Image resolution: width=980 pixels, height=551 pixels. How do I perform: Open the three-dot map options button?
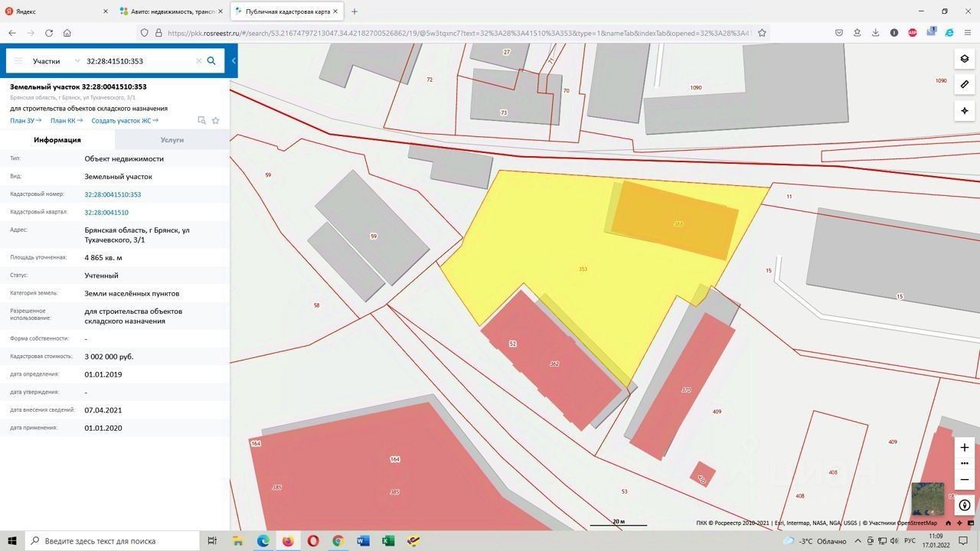pos(964,463)
